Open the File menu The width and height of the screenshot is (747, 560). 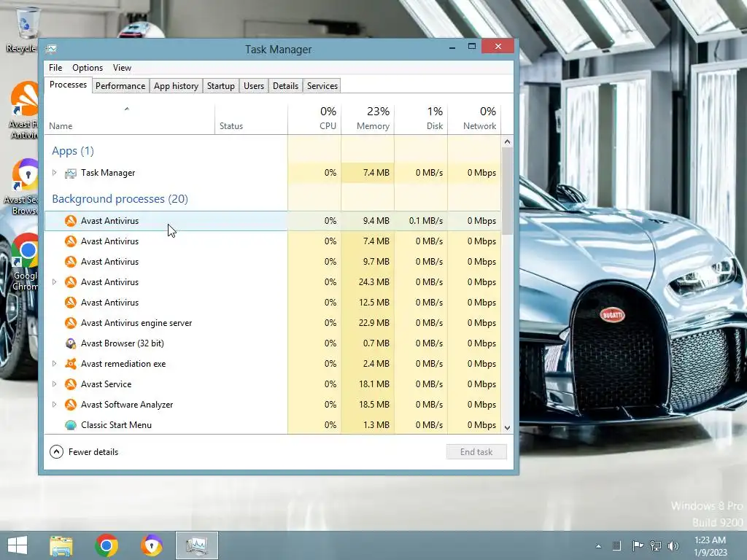pyautogui.click(x=55, y=68)
